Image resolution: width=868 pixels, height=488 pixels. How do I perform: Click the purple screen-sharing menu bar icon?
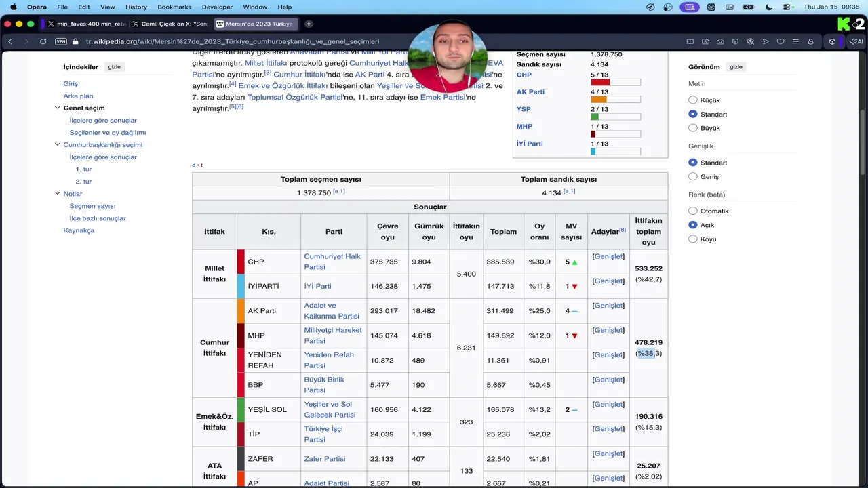[x=690, y=7]
